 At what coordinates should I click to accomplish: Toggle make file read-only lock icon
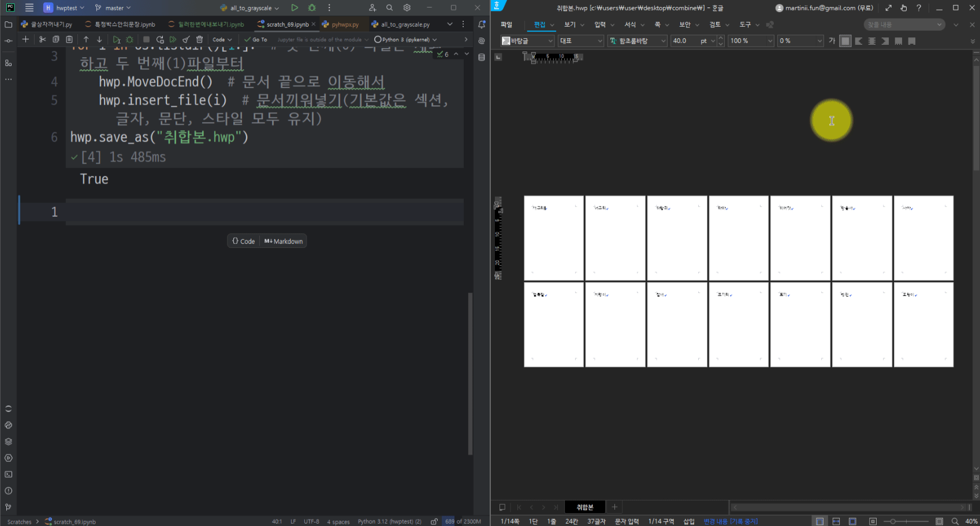click(x=434, y=521)
